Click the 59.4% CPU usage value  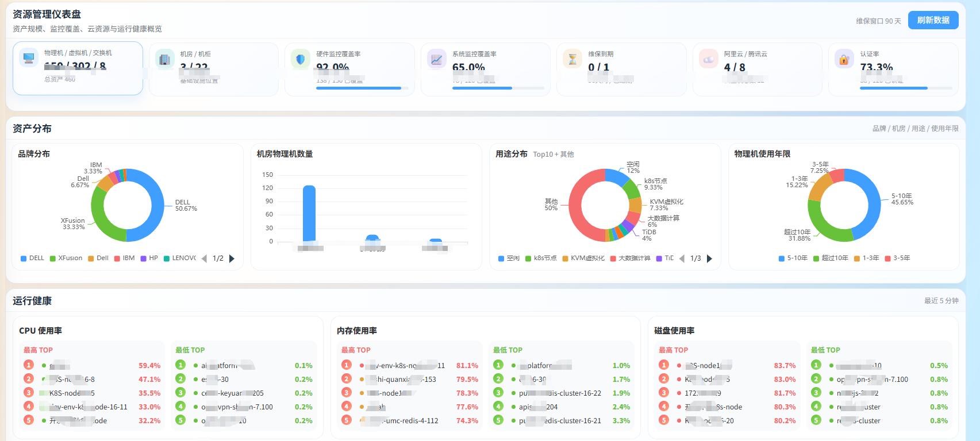coord(149,366)
